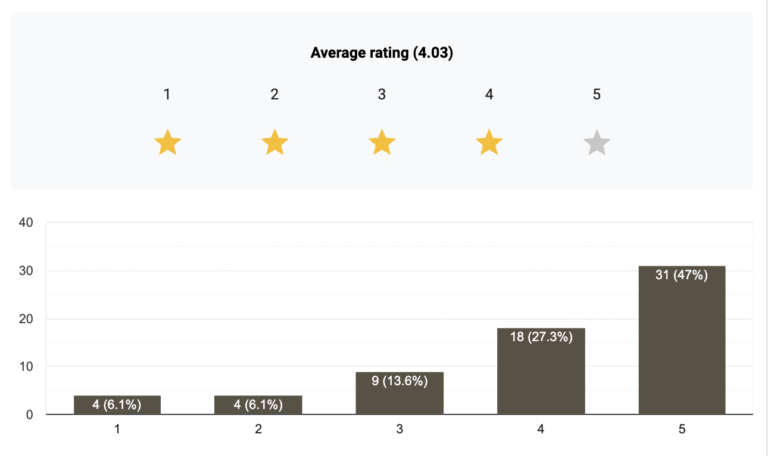Click the rating 2 bar in chart
The width and height of the screenshot is (768, 456).
click(x=258, y=404)
